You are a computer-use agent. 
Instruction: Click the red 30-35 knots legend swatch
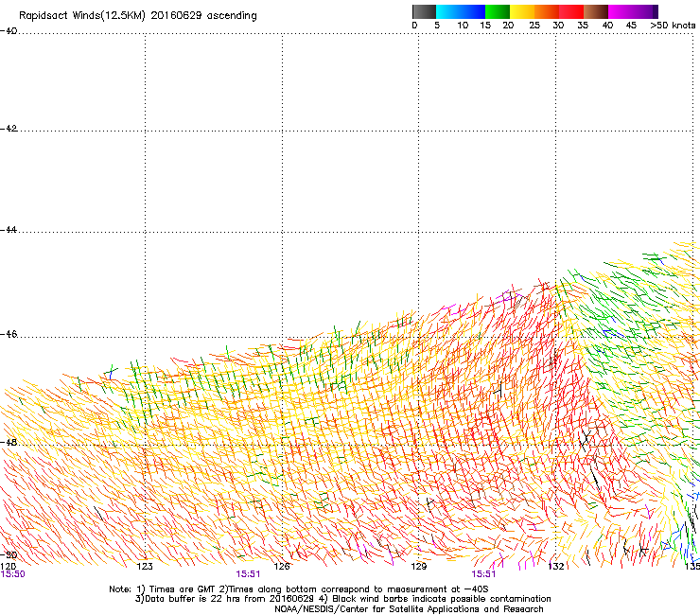pos(571,11)
